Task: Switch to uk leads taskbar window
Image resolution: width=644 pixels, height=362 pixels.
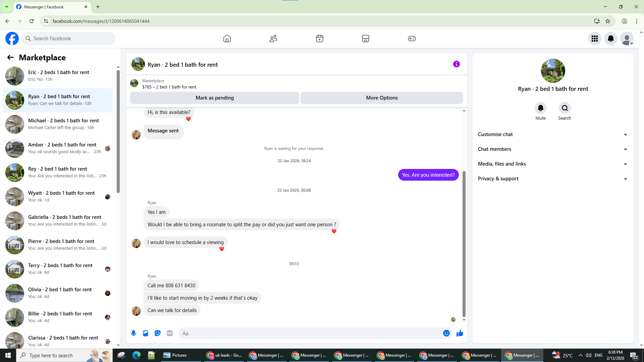Action: 224,355
